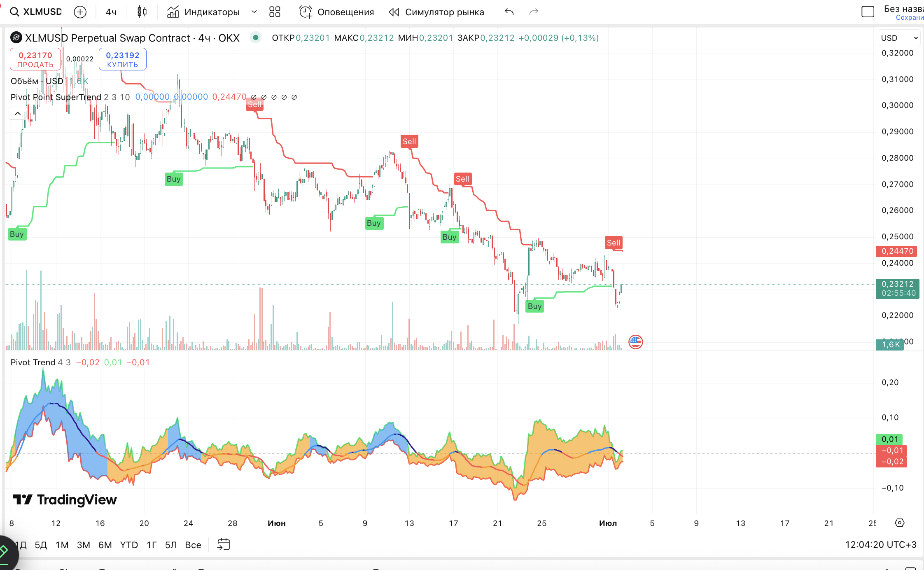Click the red -0,02 indicator value label
Viewport: 924px width, 570px height.
point(891,461)
